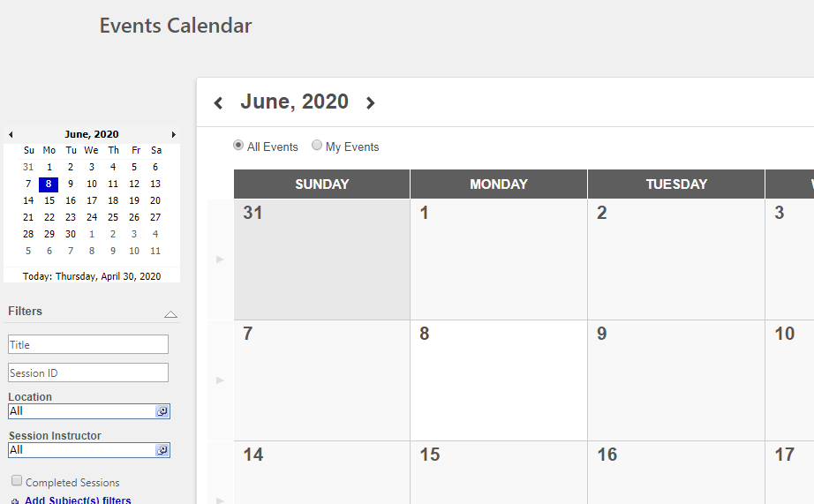Enable the Completed Sessions checkbox

(17, 481)
